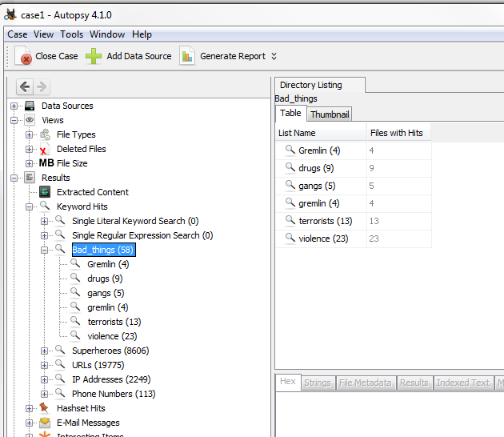Viewport: 504px width, 437px height.
Task: Open the Hex content viewer tab
Action: [x=288, y=383]
